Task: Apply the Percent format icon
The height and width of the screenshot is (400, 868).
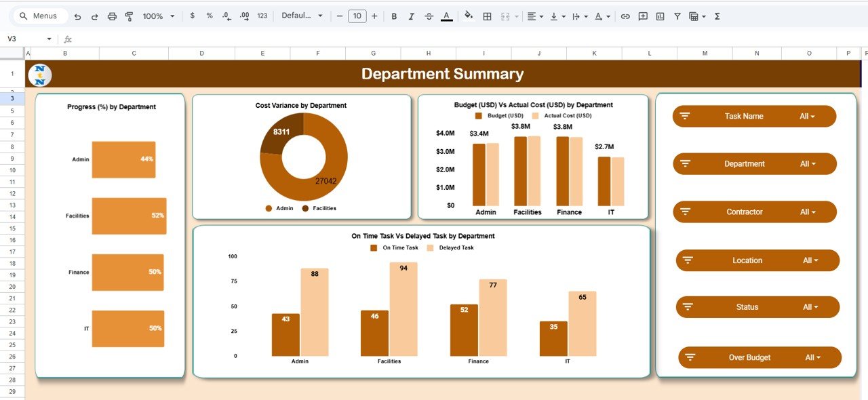Action: (208, 16)
